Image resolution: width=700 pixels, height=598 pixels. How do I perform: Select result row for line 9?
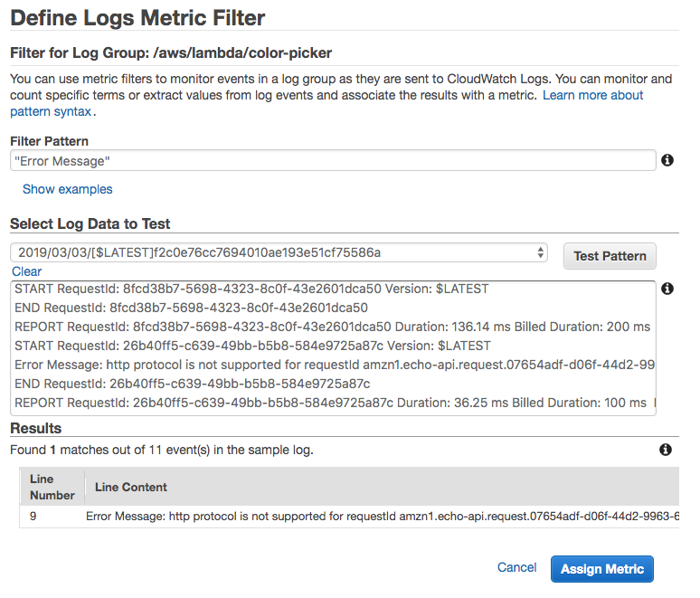[x=362, y=516]
